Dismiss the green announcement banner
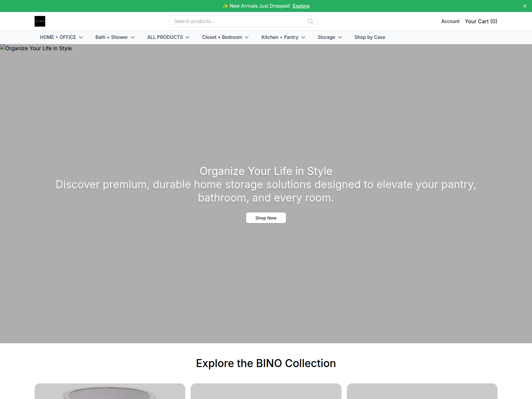The width and height of the screenshot is (532, 399). tap(525, 6)
